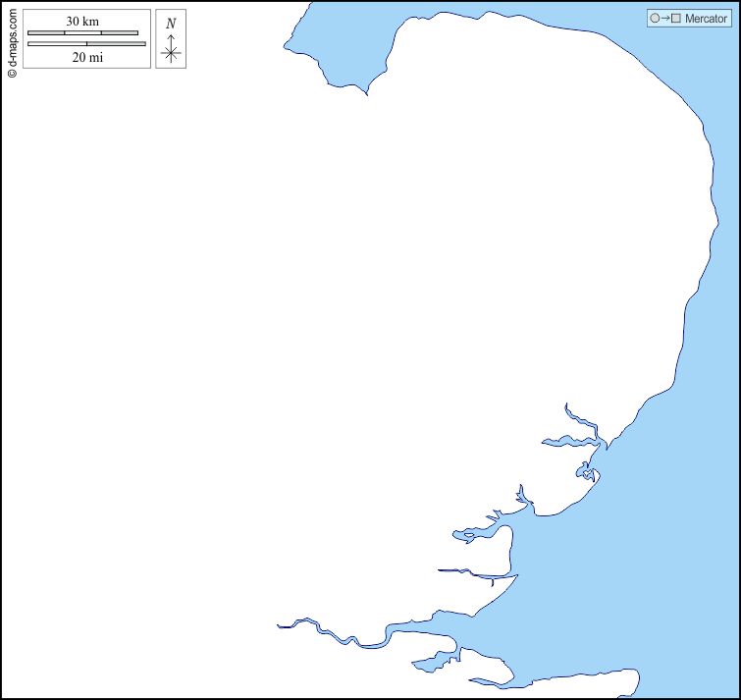The width and height of the screenshot is (741, 700).
Task: Click the north arrow compass icon
Action: click(x=171, y=48)
